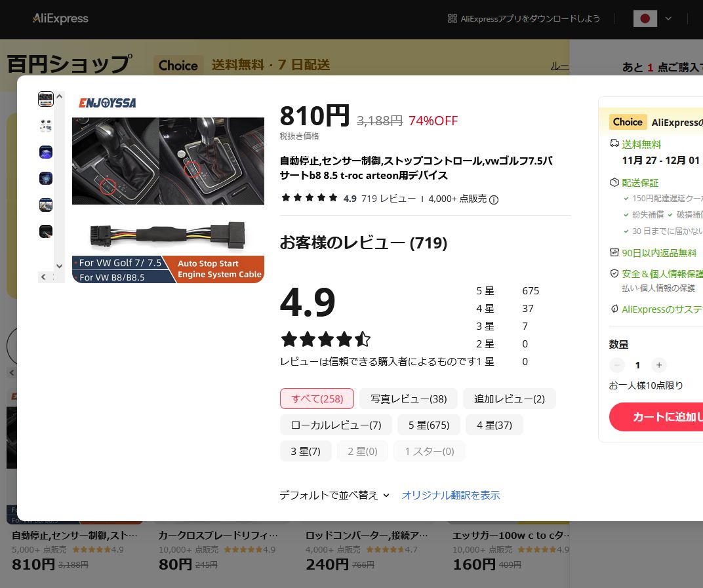703x588 pixels.
Task: Click the 810円 price in dialog
Action: click(315, 115)
